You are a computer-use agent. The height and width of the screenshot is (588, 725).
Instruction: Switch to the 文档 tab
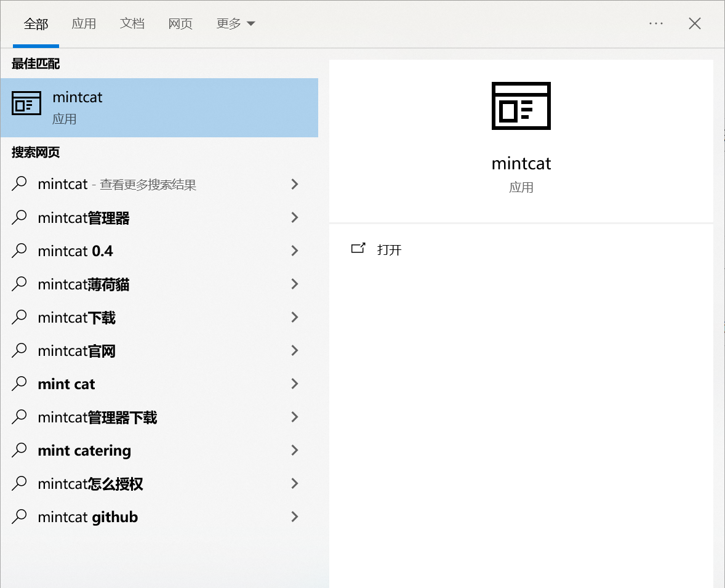coord(132,23)
